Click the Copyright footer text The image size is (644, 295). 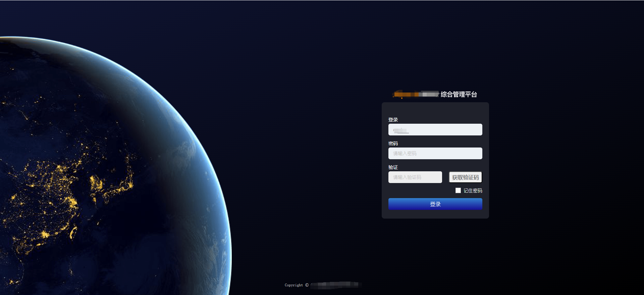coord(297,285)
